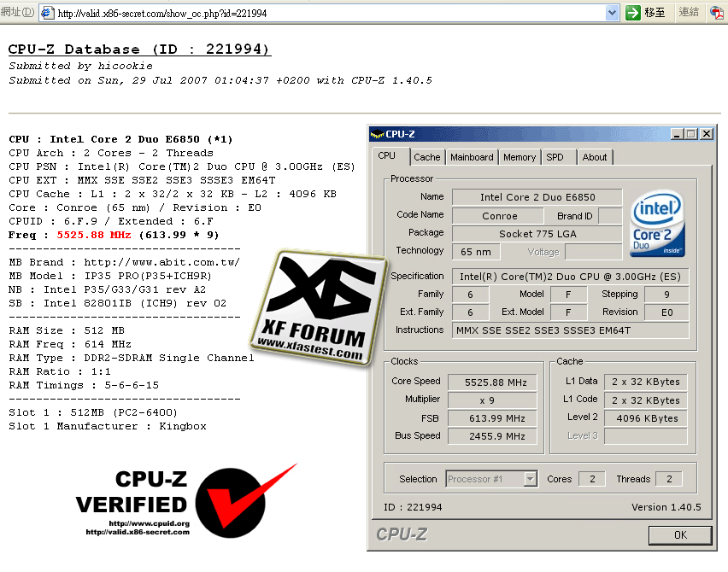This screenshot has width=728, height=572.
Task: Click the MB Brand abit URL text
Action: [x=161, y=262]
